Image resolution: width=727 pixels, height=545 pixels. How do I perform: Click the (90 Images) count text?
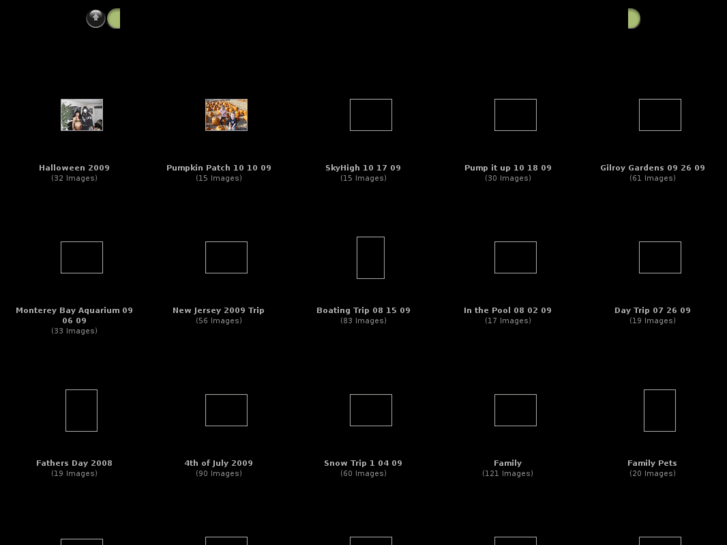click(x=219, y=473)
